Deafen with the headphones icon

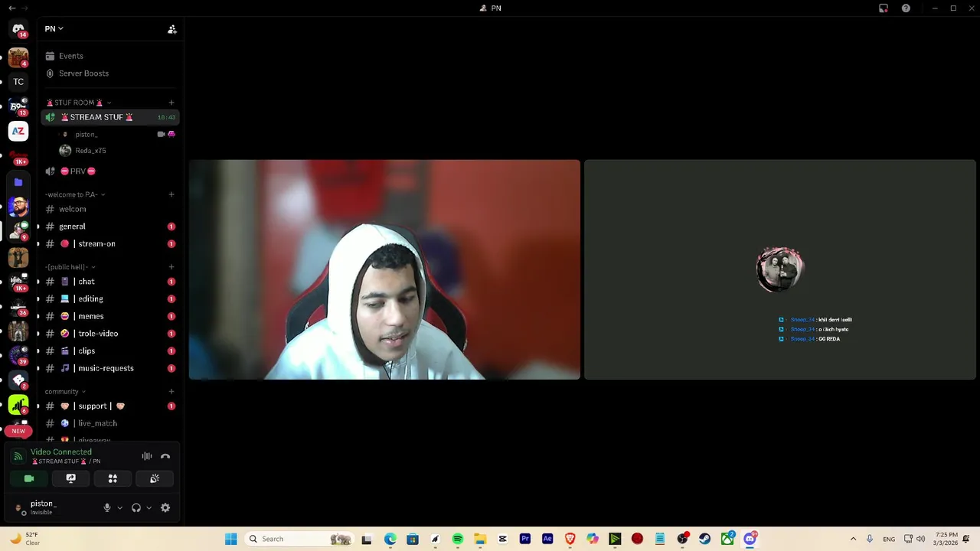(136, 507)
